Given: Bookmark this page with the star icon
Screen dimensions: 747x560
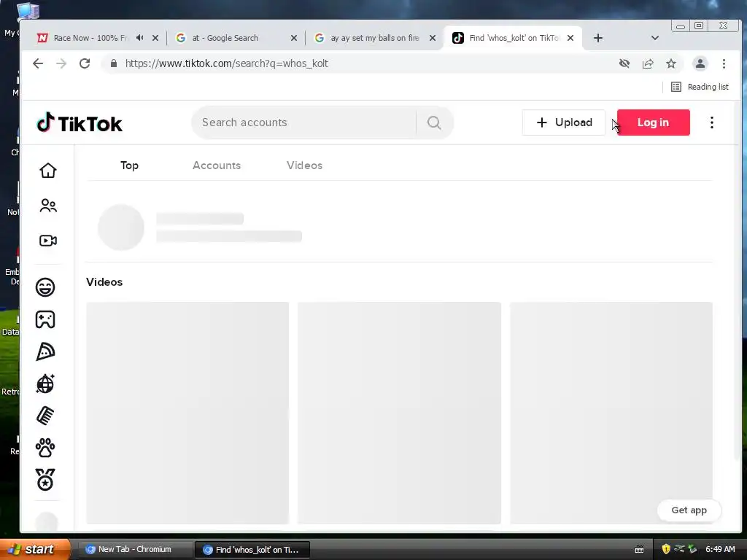Looking at the screenshot, I should [671, 63].
